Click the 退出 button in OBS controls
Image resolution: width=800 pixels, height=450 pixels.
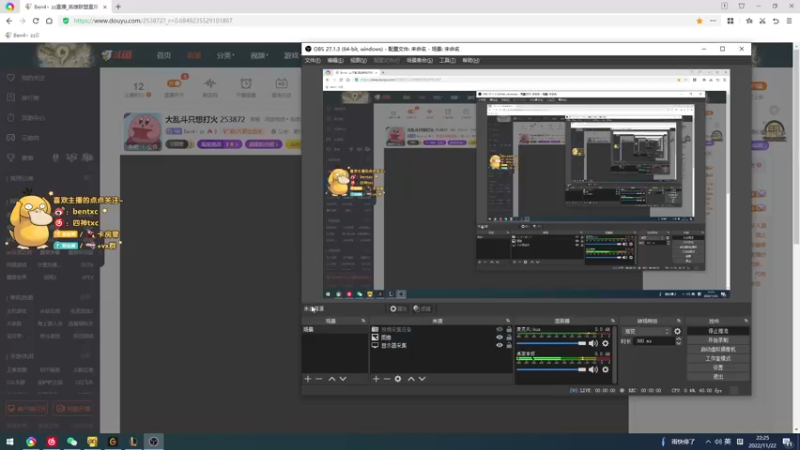718,377
